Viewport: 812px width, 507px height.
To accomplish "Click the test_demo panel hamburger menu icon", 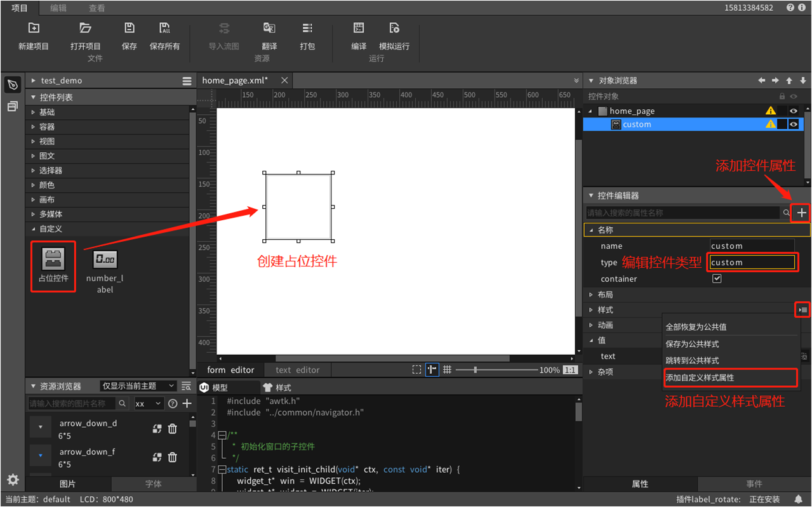I will coord(187,81).
